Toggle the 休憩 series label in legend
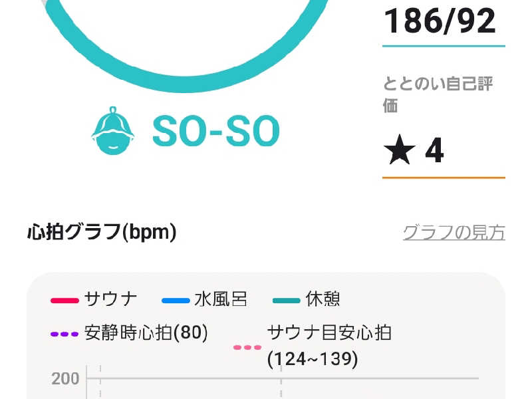The image size is (532, 399). coord(323,299)
